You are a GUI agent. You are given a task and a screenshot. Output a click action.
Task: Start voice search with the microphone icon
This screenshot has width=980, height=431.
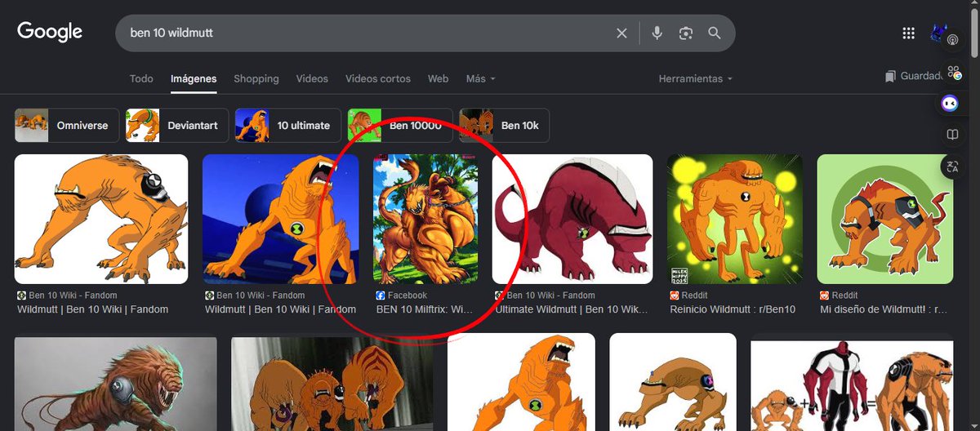[657, 33]
